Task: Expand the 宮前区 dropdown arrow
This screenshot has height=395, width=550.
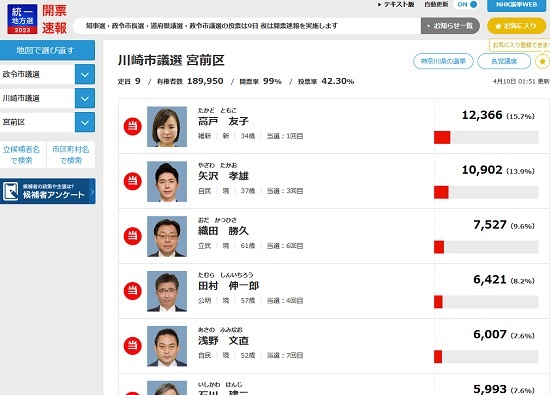Action: click(85, 122)
